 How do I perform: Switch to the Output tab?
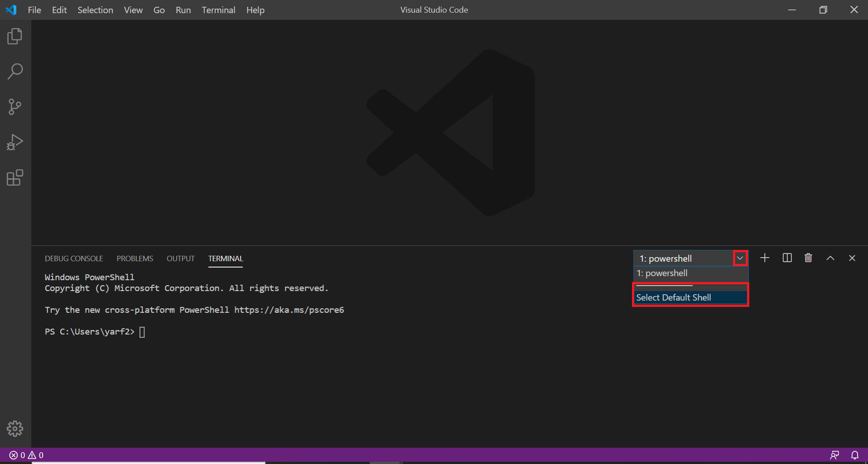[180, 258]
